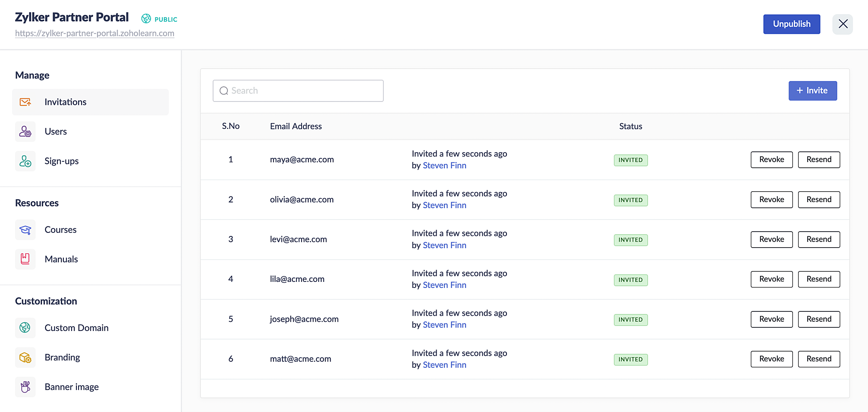Click the Sign-ups icon
This screenshot has width=868, height=412.
(x=25, y=161)
